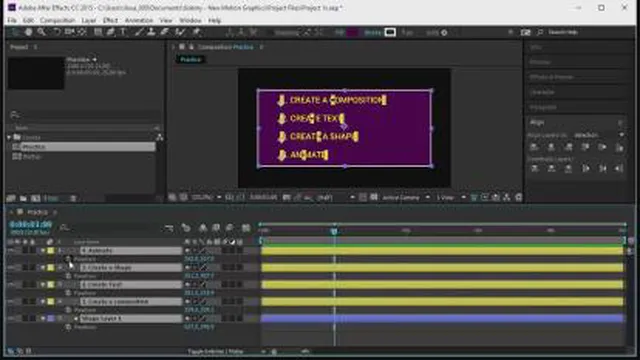Select the Pan Behind anchor point tool
Viewport: 640px width, 360px height.
[x=82, y=32]
